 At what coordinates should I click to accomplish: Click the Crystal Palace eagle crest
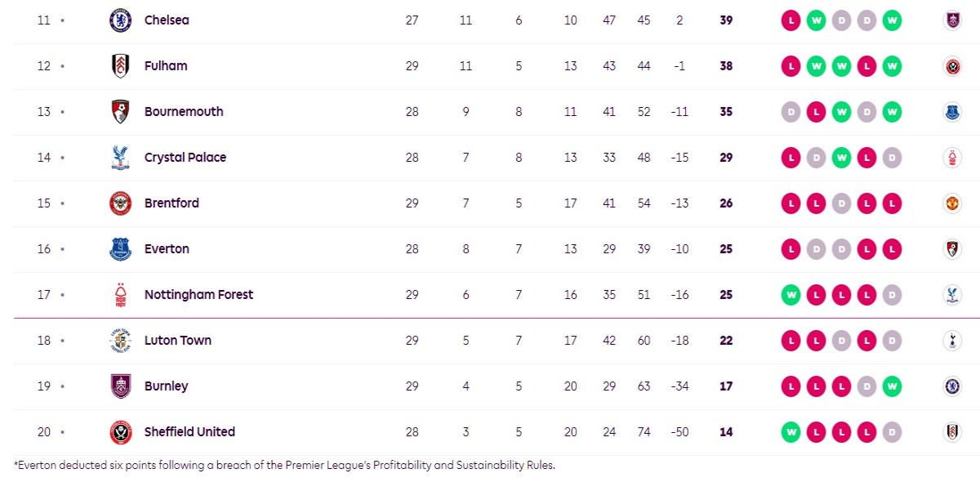pyautogui.click(x=120, y=158)
